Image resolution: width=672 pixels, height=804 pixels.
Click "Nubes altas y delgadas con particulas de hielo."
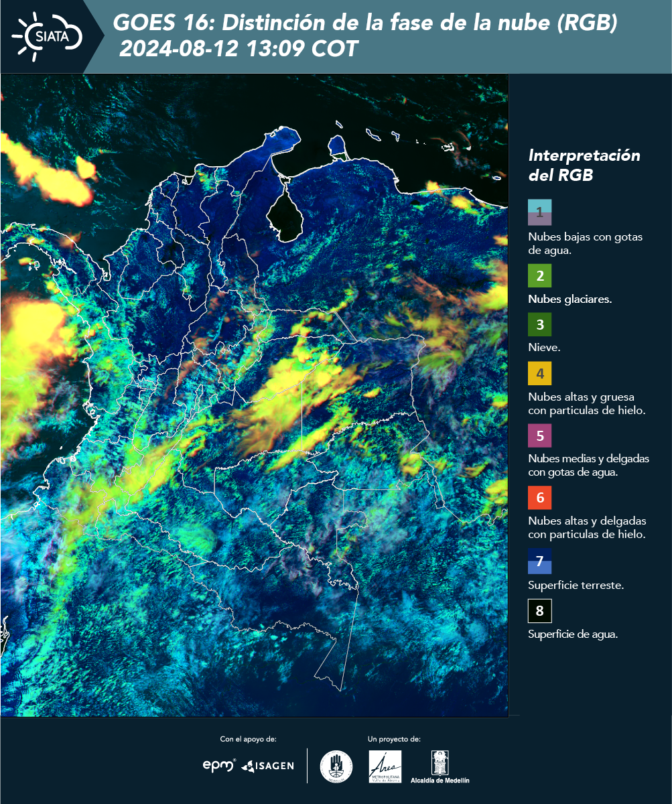point(587,528)
